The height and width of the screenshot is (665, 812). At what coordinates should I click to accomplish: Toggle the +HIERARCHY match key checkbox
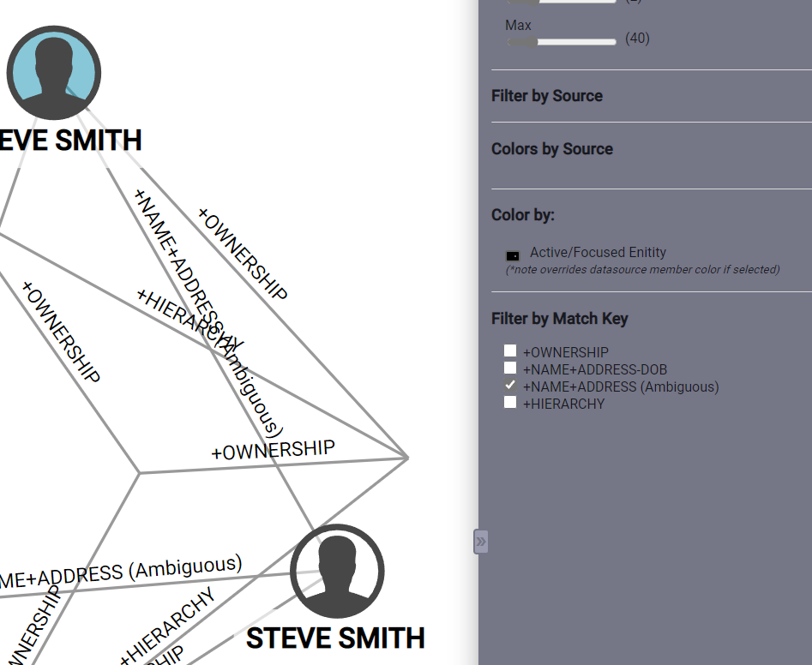coord(510,402)
